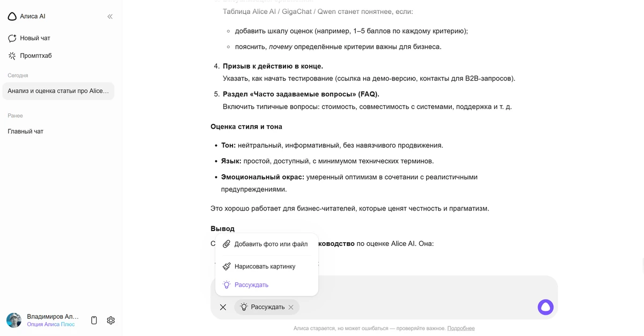
Task: Collapse the sidebar with the chevron
Action: click(110, 16)
